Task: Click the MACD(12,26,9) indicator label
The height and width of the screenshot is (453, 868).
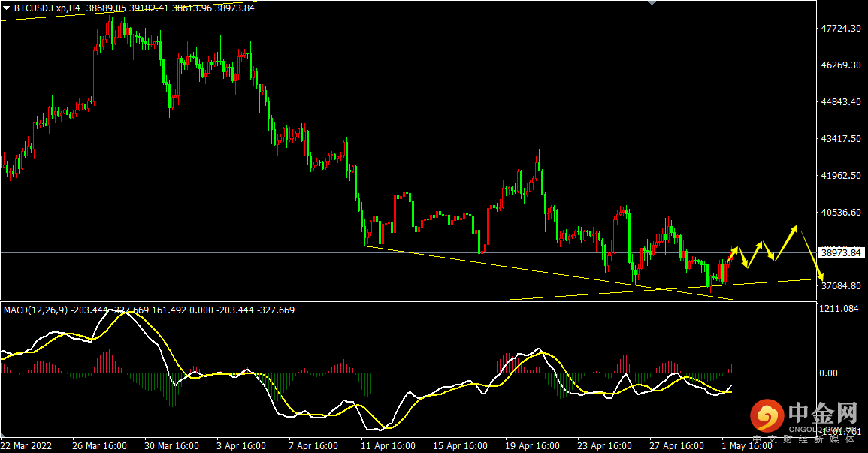Action: point(35,310)
